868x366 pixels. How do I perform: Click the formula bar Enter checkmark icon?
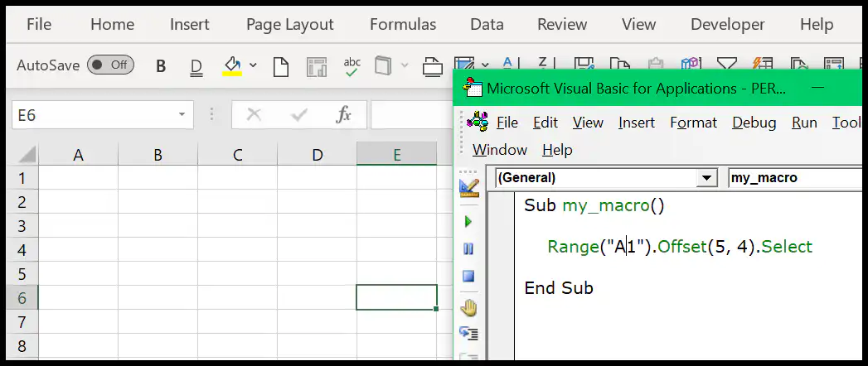tap(299, 115)
